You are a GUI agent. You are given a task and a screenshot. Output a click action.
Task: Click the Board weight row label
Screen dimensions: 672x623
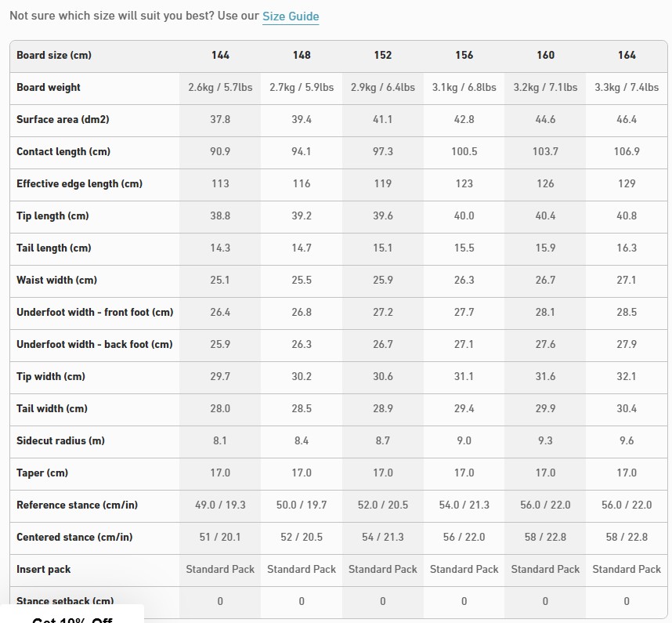[49, 88]
